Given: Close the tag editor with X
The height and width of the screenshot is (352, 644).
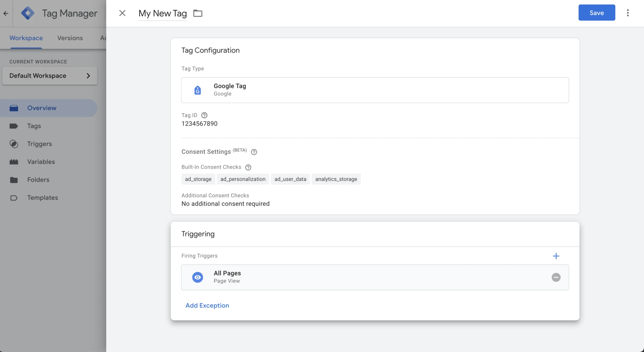Looking at the screenshot, I should [122, 13].
